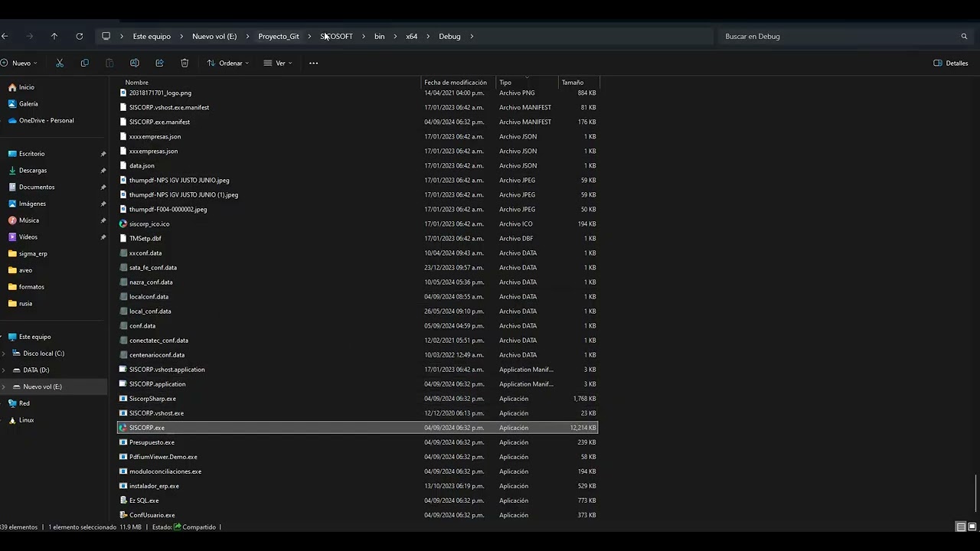Select the siscorp_ico.ico file icon
The image size is (980, 551).
point(123,223)
